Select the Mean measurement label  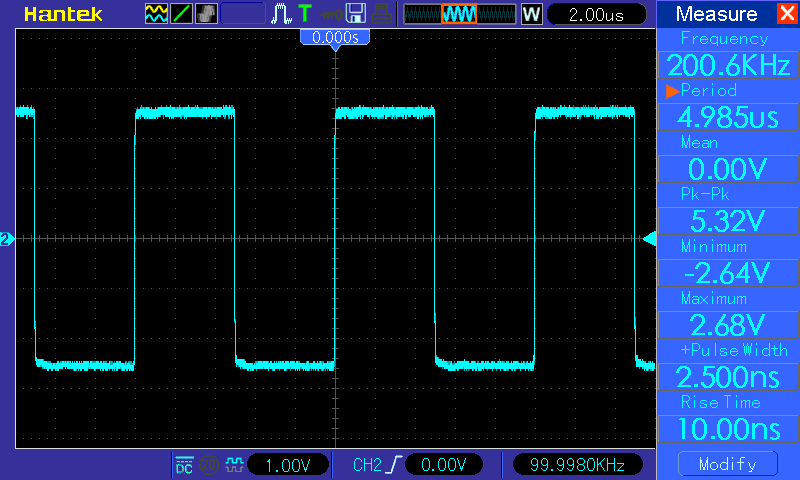pos(699,143)
